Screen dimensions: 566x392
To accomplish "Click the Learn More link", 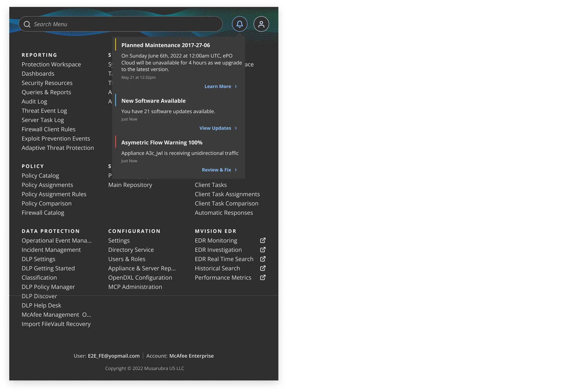I will coord(218,86).
